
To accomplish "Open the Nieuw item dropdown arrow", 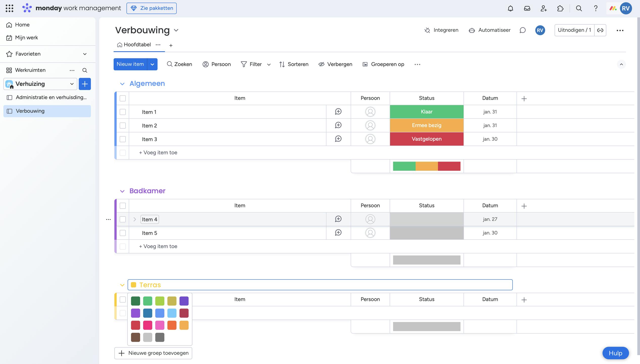I will [x=152, y=64].
